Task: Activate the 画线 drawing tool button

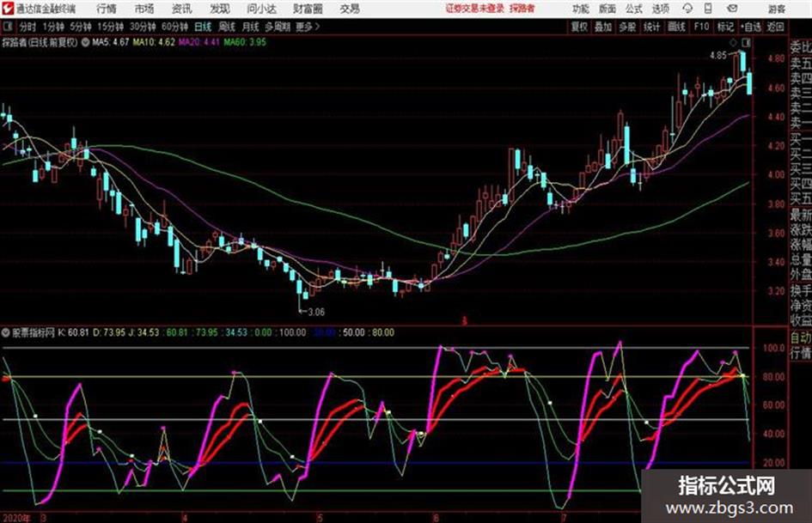Action: [676, 27]
